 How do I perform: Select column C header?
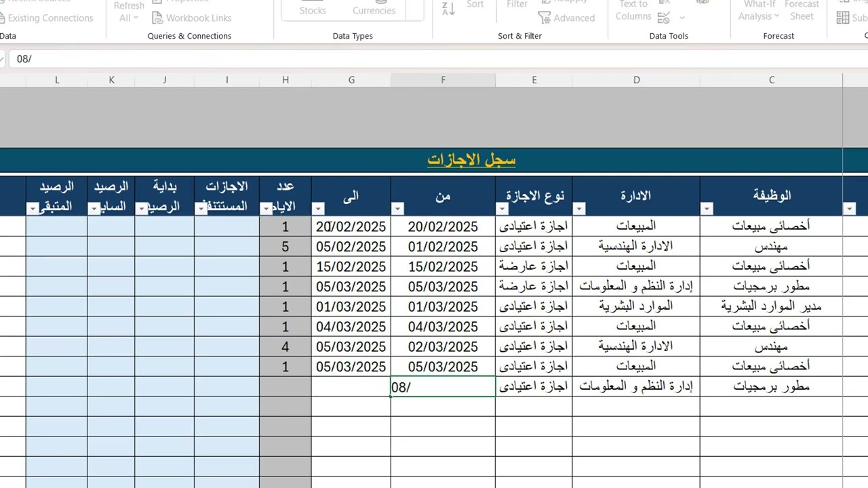(772, 80)
